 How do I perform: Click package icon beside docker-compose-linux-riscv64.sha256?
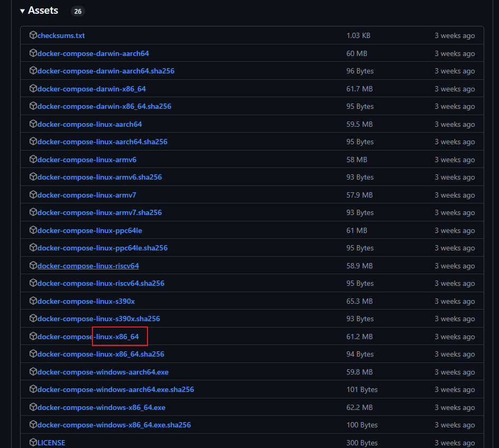33,283
